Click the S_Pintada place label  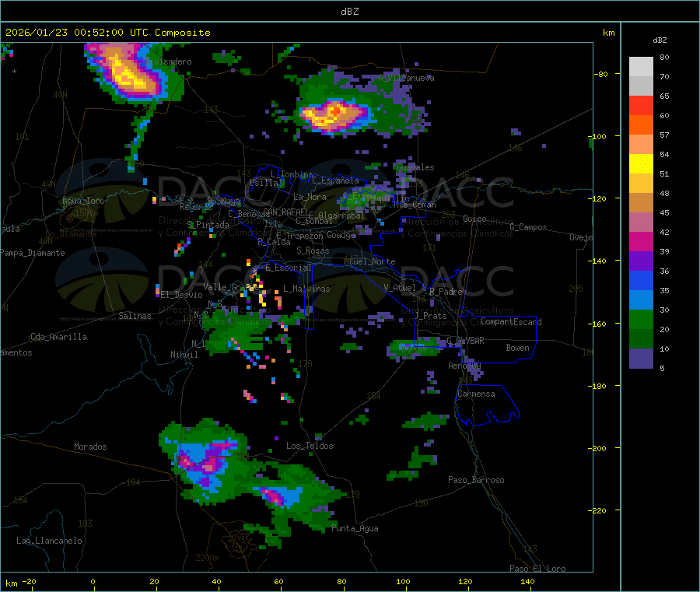(x=208, y=225)
